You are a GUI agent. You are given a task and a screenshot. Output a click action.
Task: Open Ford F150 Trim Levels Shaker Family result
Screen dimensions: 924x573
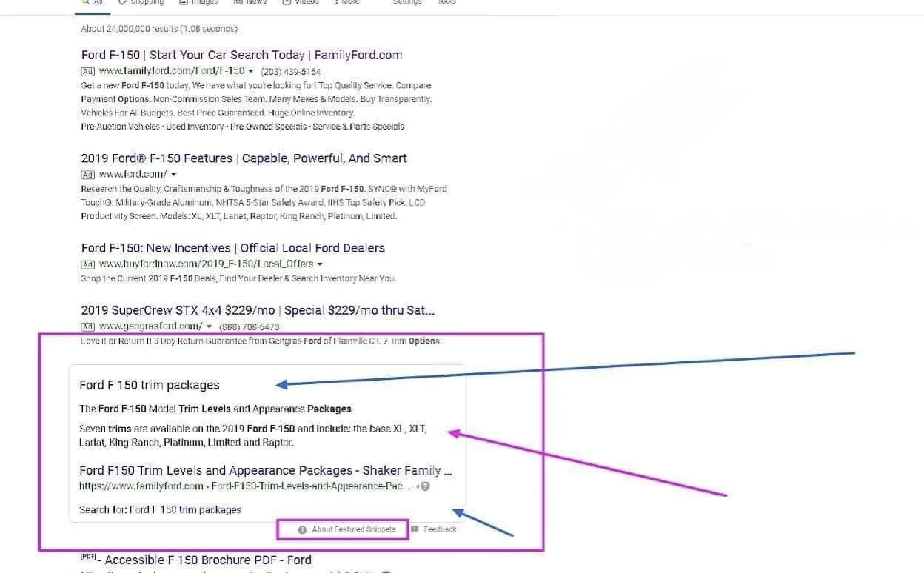click(x=265, y=470)
